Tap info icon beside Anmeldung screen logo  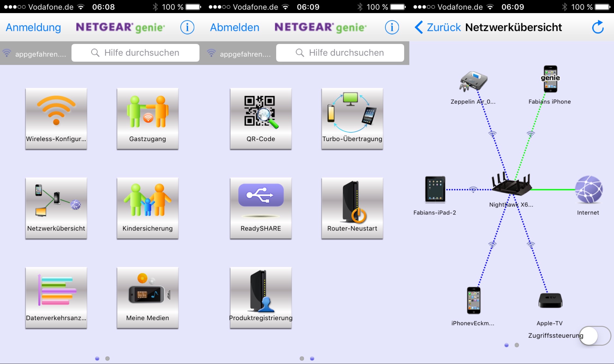point(187,27)
